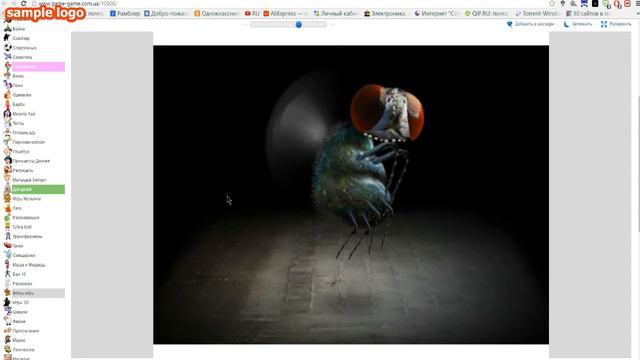Image resolution: width=640 pixels, height=360 pixels.
Task: Click the alien icon beside Бен 10
Action: [x=8, y=274]
